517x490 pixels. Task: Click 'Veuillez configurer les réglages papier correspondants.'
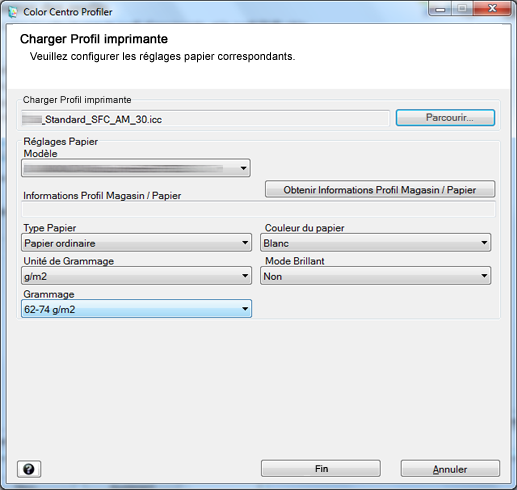click(x=163, y=56)
